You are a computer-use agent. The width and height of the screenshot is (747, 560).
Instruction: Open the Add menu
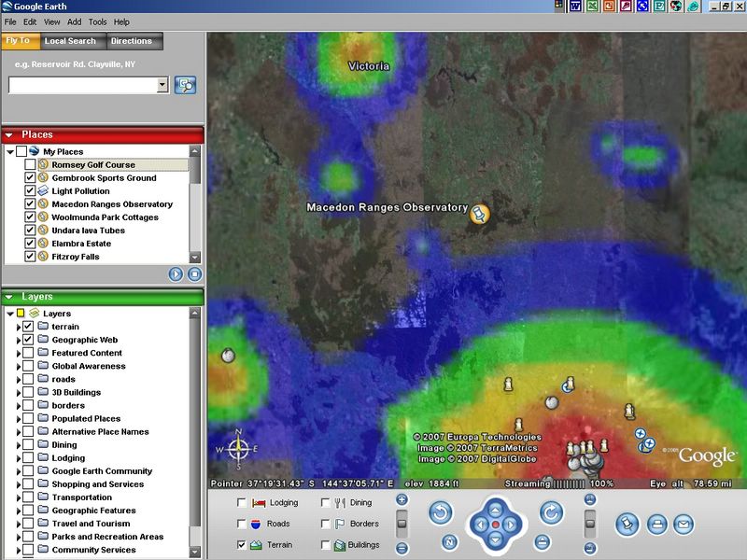point(75,21)
